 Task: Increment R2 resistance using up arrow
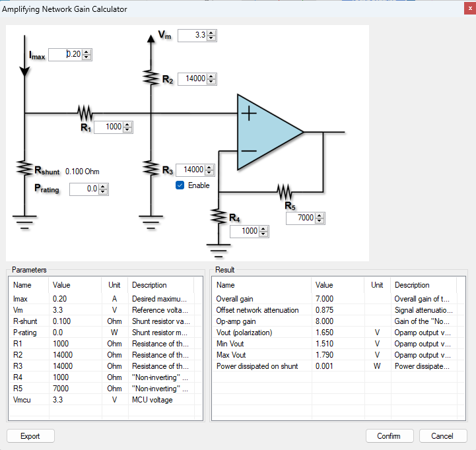pyautogui.click(x=211, y=77)
